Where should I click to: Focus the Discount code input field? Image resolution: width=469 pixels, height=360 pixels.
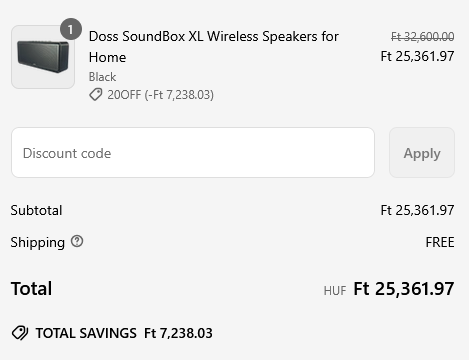[193, 152]
